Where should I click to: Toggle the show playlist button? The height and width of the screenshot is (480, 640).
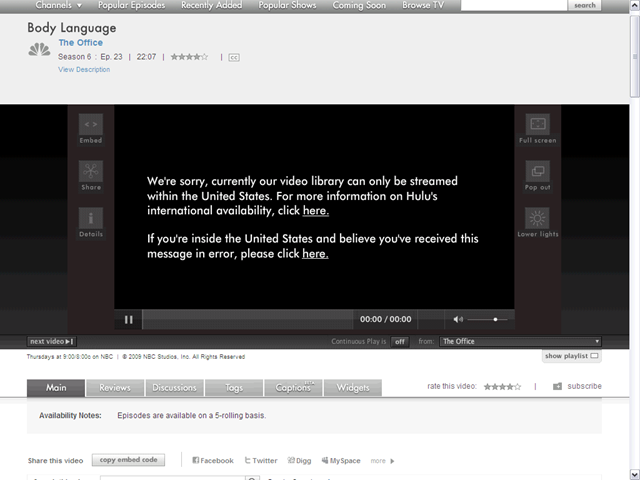coord(572,356)
